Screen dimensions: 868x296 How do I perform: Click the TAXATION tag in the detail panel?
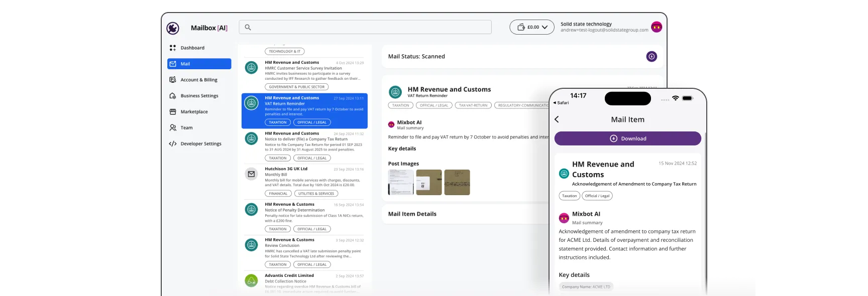point(401,105)
